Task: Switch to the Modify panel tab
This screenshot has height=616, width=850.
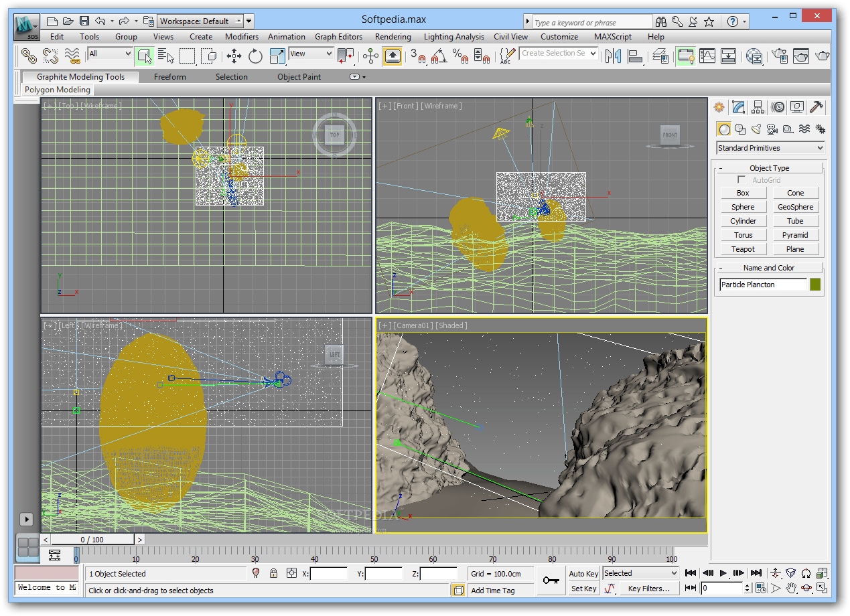Action: tap(739, 107)
